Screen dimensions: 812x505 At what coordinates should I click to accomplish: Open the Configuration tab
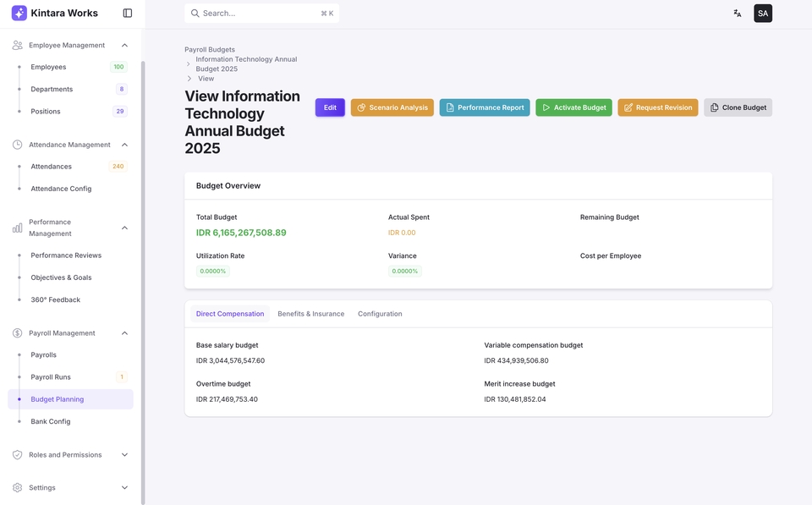tap(380, 313)
